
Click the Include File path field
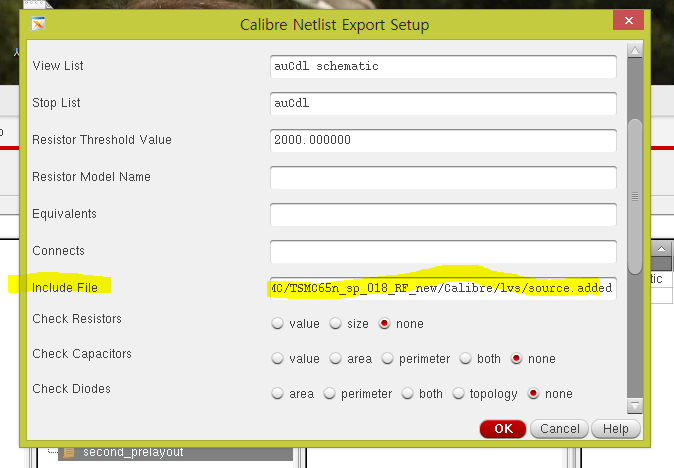(443, 288)
